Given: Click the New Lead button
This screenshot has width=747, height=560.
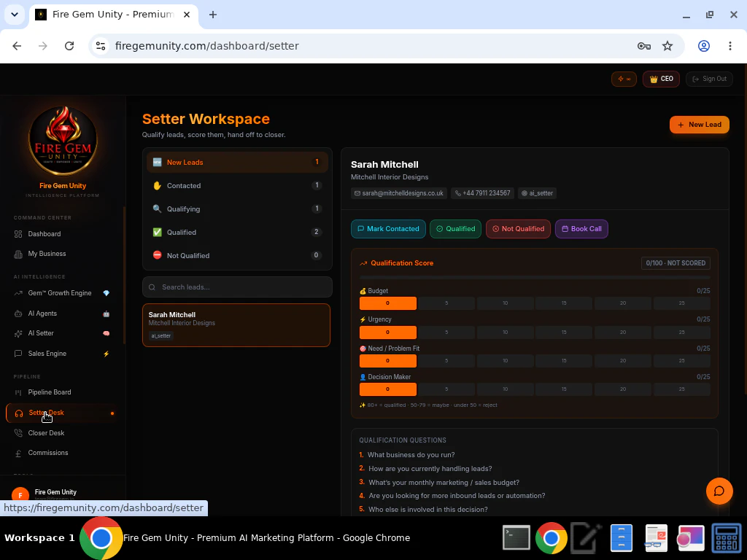Looking at the screenshot, I should click(700, 125).
